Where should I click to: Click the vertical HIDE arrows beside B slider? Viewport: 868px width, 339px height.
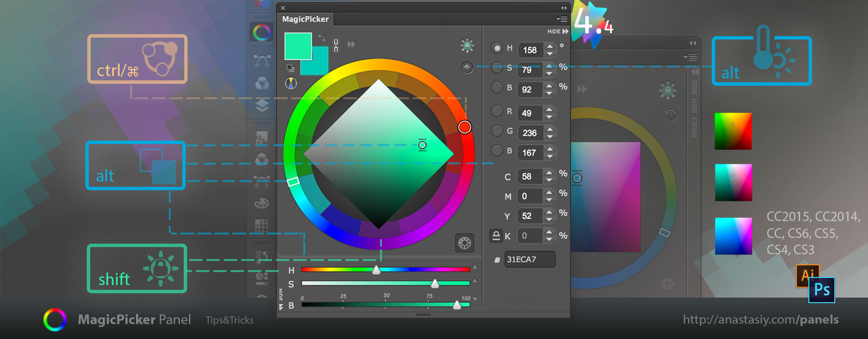[x=281, y=300]
